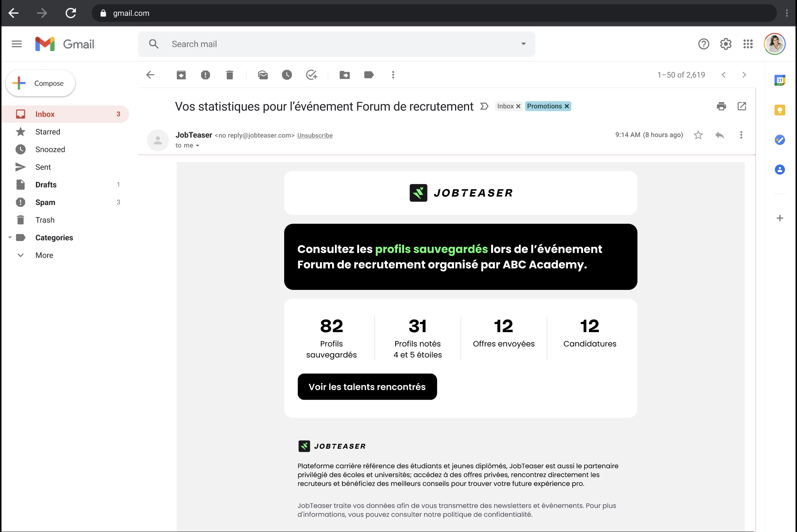Open Google Tasks side panel

(780, 140)
